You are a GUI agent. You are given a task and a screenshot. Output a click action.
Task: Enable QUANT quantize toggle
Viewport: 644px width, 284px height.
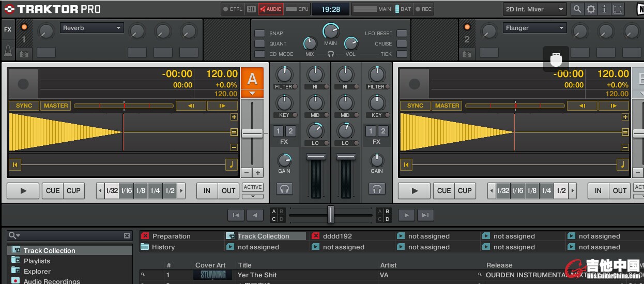point(259,43)
